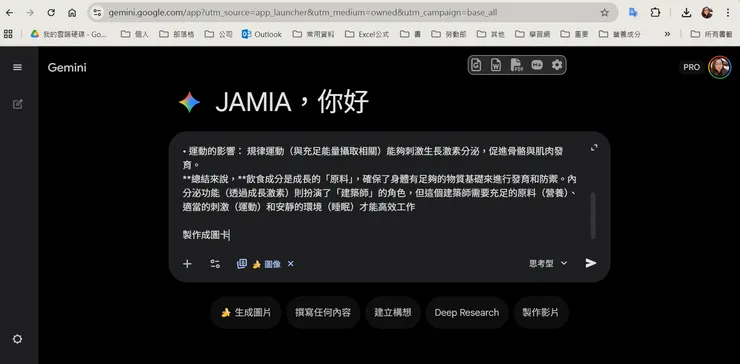Choose the 撰寫任何內容 suggestion chip
The width and height of the screenshot is (740, 364).
point(323,313)
